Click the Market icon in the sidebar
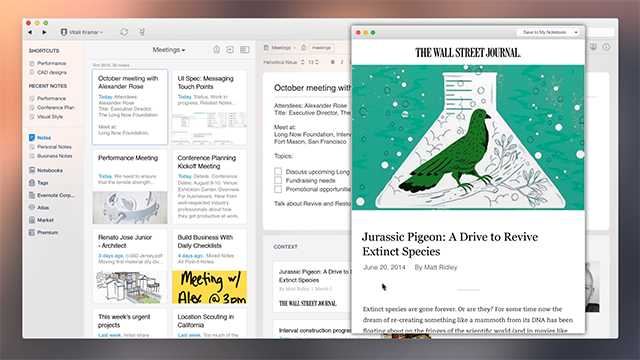 [32, 220]
